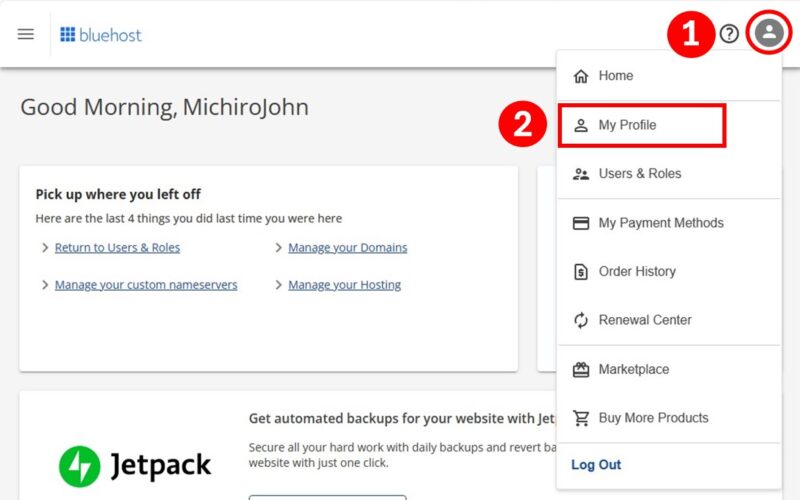800x500 pixels.
Task: Open the hamburger navigation menu
Action: point(26,34)
